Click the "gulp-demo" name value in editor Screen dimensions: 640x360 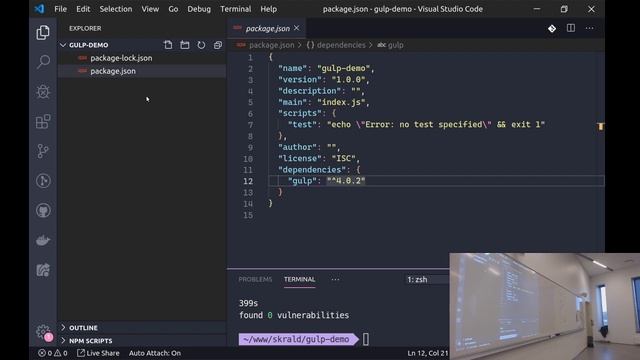click(344, 68)
